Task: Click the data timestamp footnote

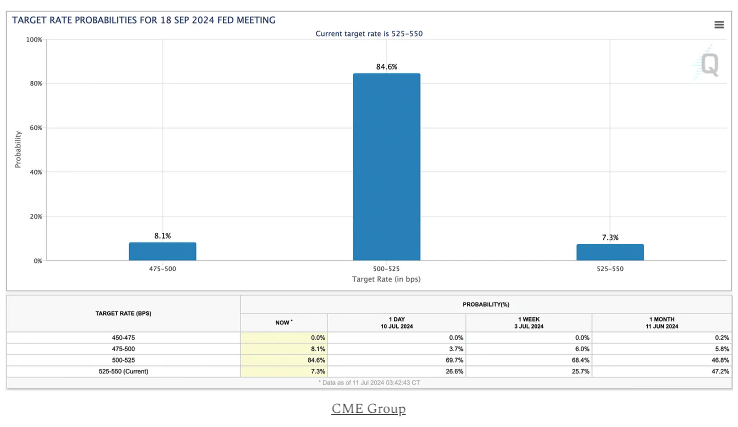Action: point(368,383)
